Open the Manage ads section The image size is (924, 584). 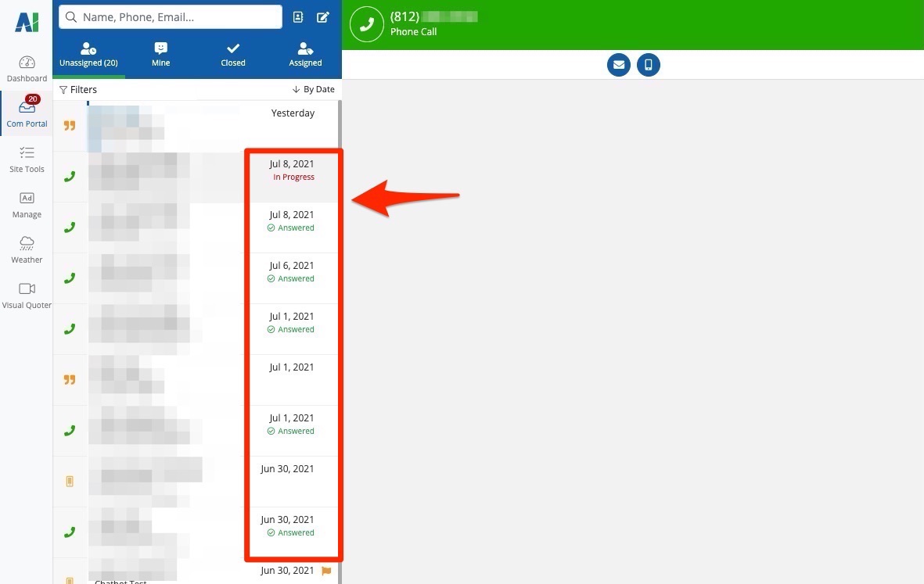click(x=27, y=204)
